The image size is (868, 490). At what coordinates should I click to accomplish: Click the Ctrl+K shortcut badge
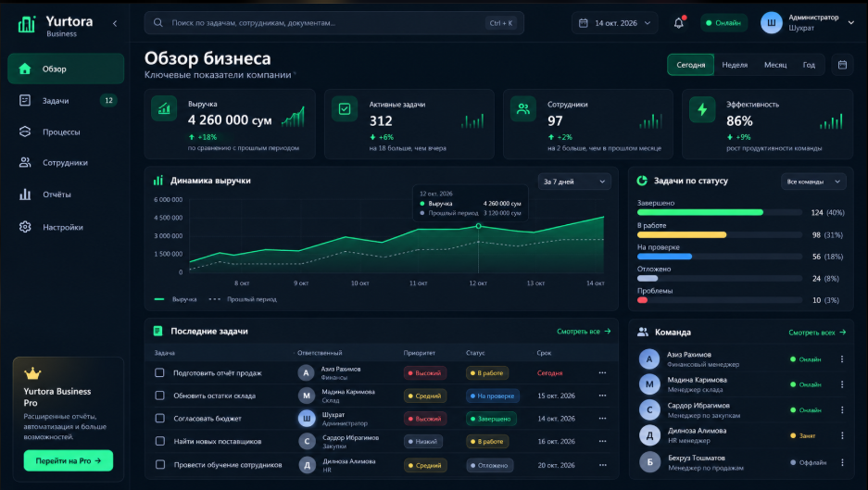point(501,23)
